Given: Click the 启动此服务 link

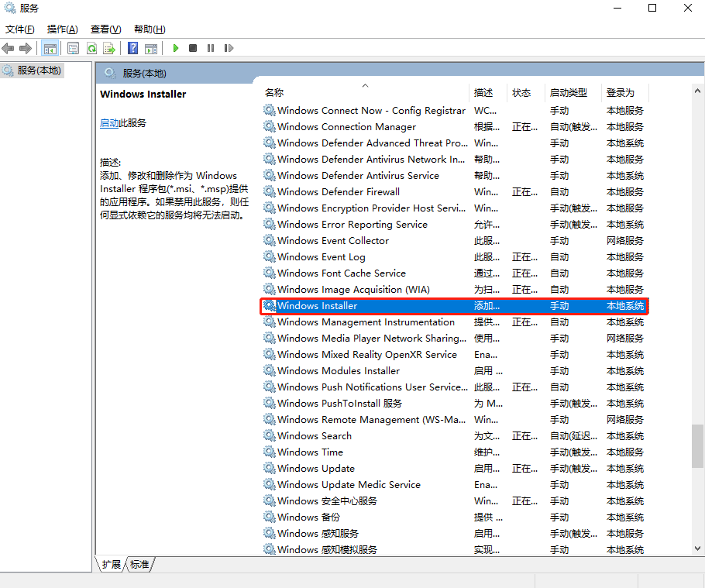Looking at the screenshot, I should tap(113, 124).
